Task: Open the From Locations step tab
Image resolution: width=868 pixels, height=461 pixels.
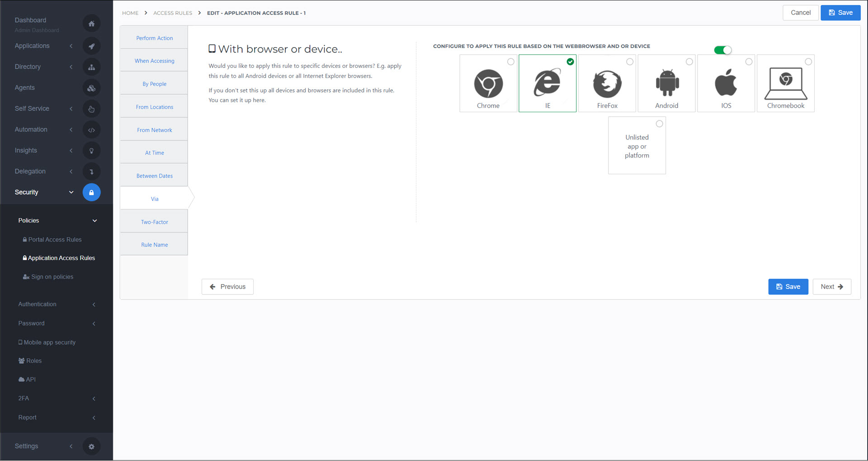Action: tap(154, 107)
